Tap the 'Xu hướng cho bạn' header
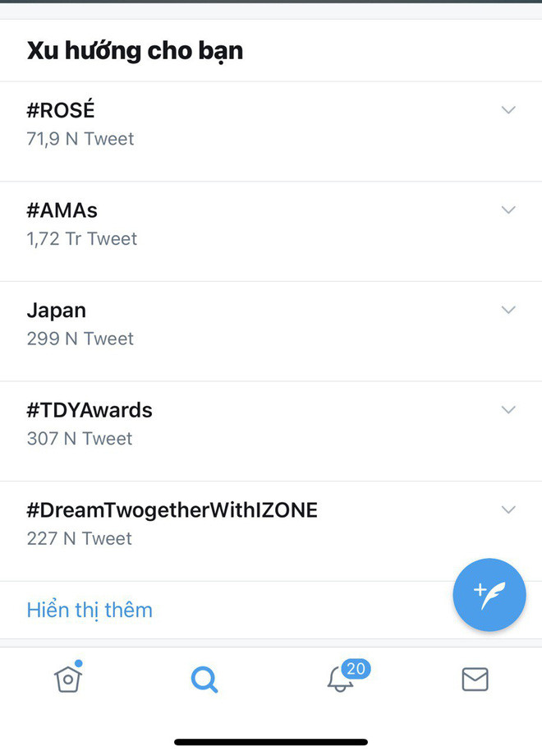 coord(135,50)
